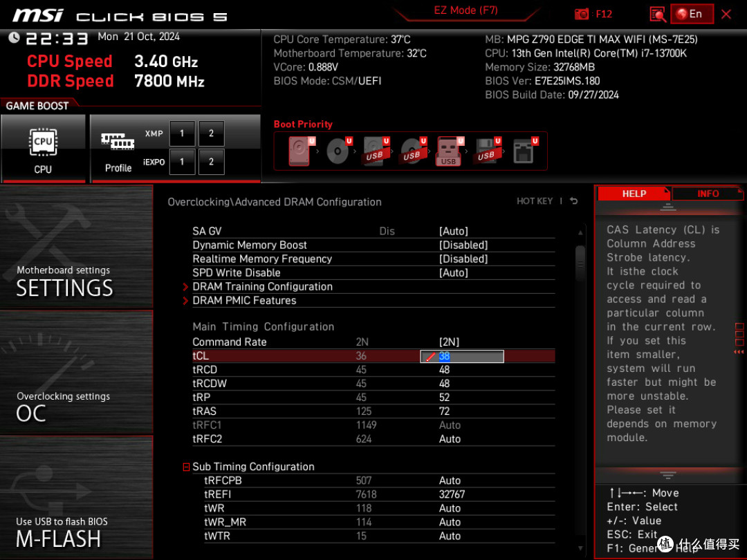
Task: Switch to the HELP tab
Action: (x=634, y=194)
